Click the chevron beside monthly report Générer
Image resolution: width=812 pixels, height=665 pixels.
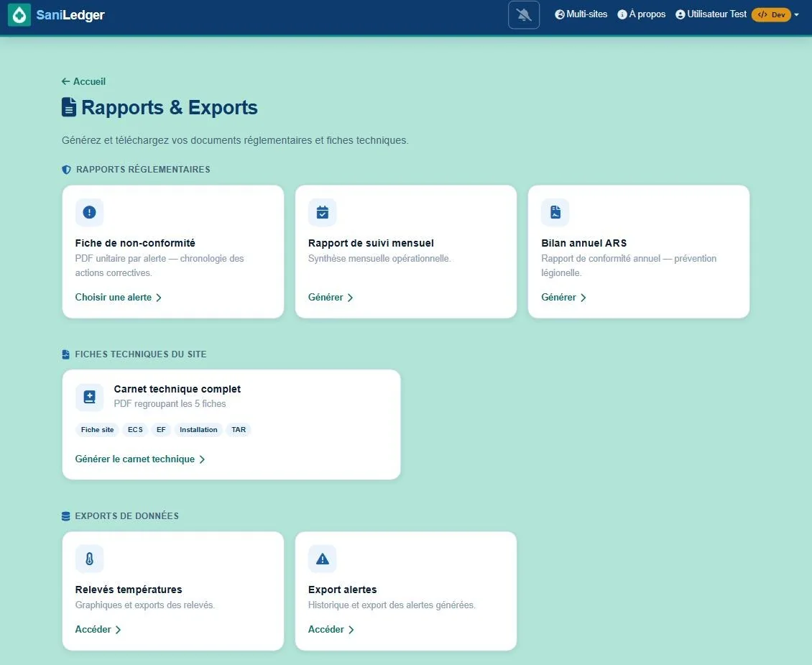pos(350,298)
